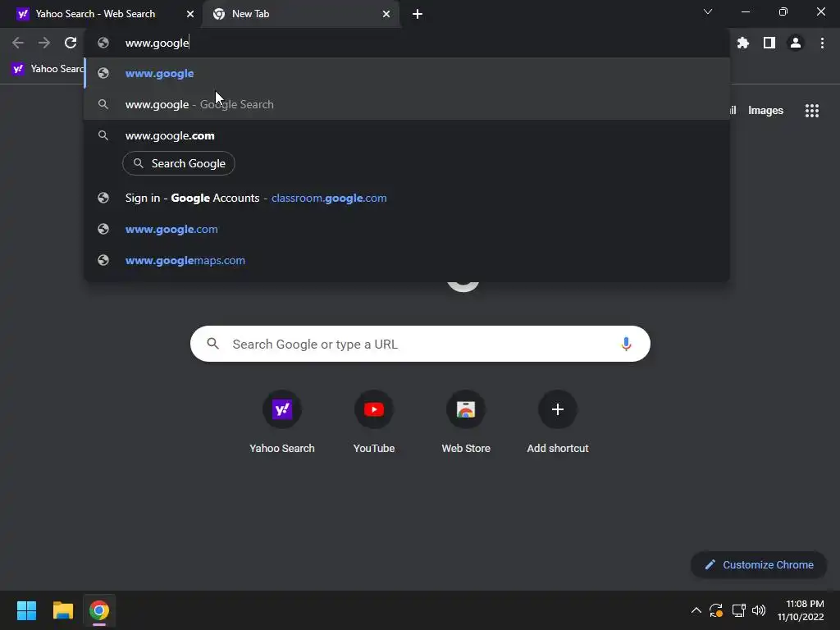
Task: Close the Yahoo Search tab
Action: pyautogui.click(x=190, y=14)
